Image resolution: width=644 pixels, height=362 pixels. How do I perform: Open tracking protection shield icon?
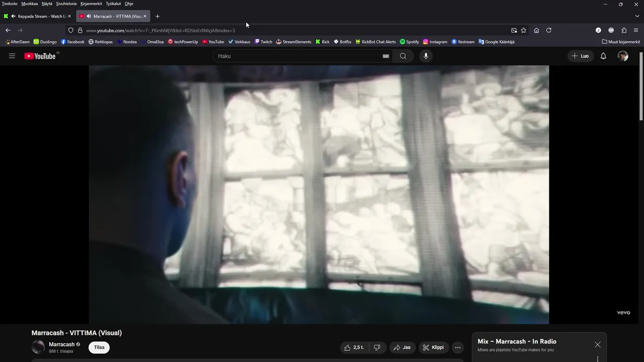click(71, 30)
